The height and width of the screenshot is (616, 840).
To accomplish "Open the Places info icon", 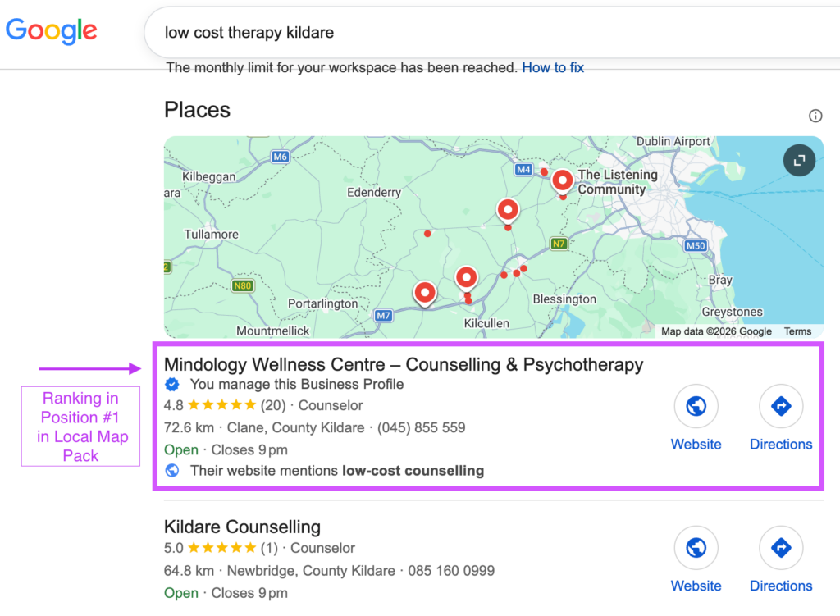I will [x=815, y=116].
